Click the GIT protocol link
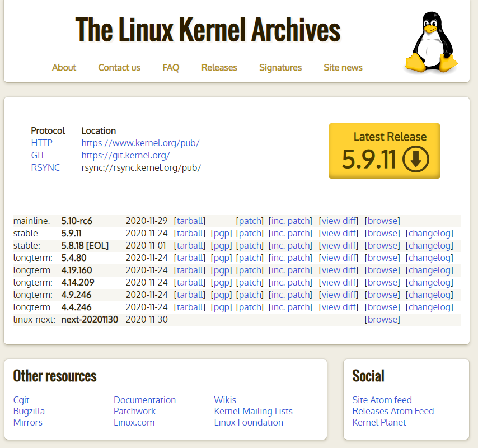This screenshot has height=448, width=478. pos(38,155)
